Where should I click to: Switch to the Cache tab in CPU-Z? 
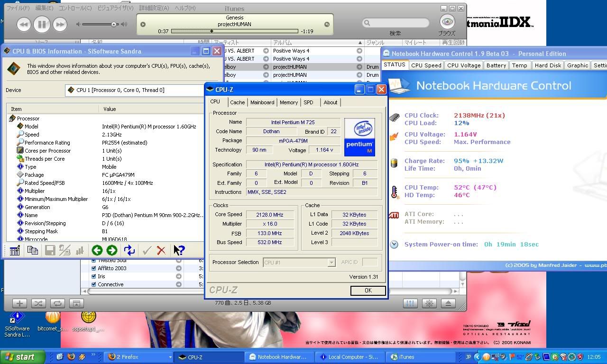pos(237,102)
